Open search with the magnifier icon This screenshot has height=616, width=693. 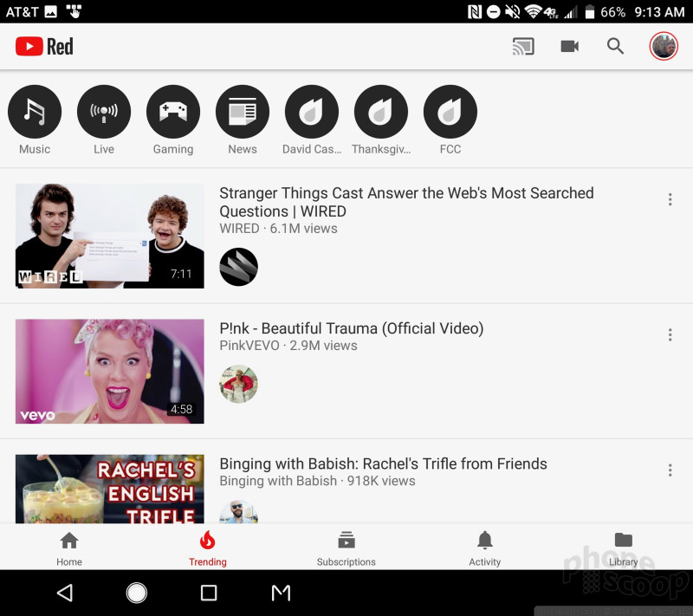point(615,46)
